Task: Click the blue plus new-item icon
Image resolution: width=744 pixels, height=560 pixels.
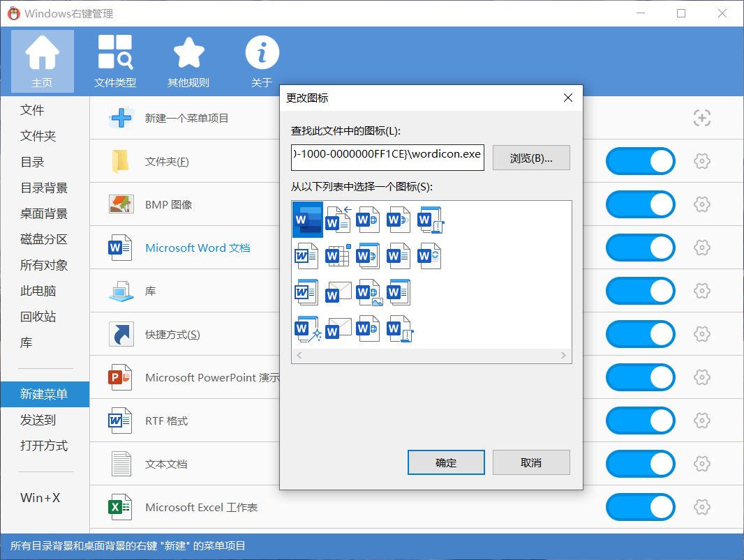Action: [x=121, y=118]
